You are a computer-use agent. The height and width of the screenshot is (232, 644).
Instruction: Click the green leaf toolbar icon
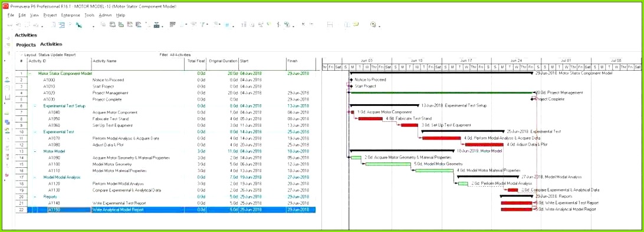coord(268,24)
